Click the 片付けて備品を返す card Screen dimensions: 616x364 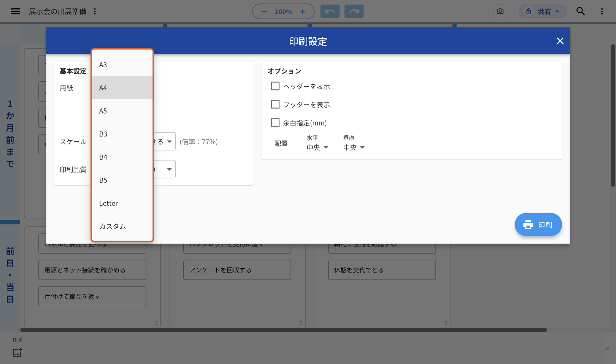point(92,296)
